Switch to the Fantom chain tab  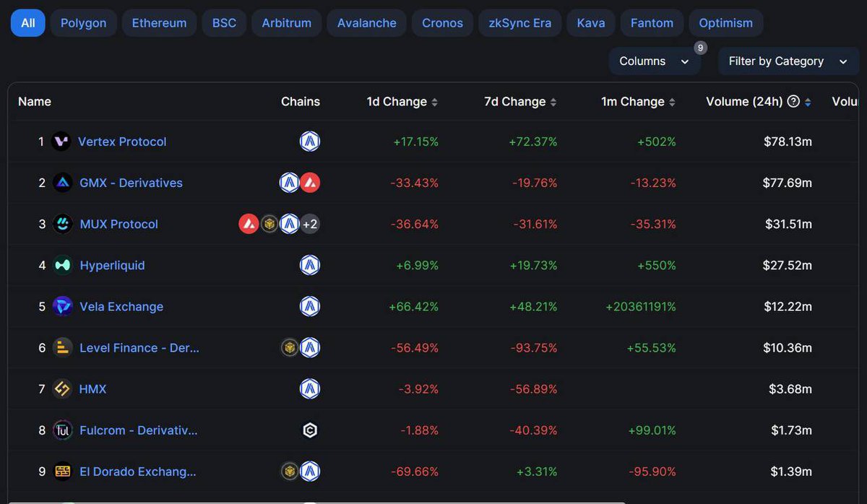point(652,23)
